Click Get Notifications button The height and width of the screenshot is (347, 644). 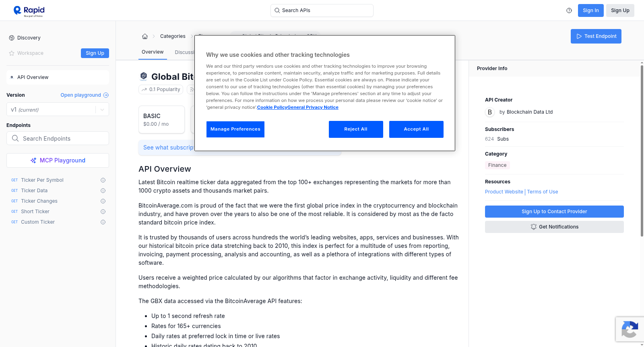pos(554,227)
